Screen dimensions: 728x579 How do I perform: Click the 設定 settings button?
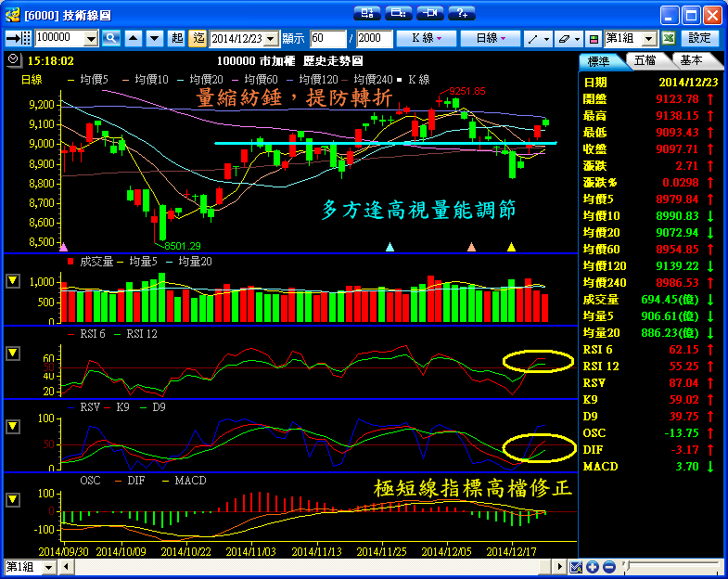[x=700, y=38]
